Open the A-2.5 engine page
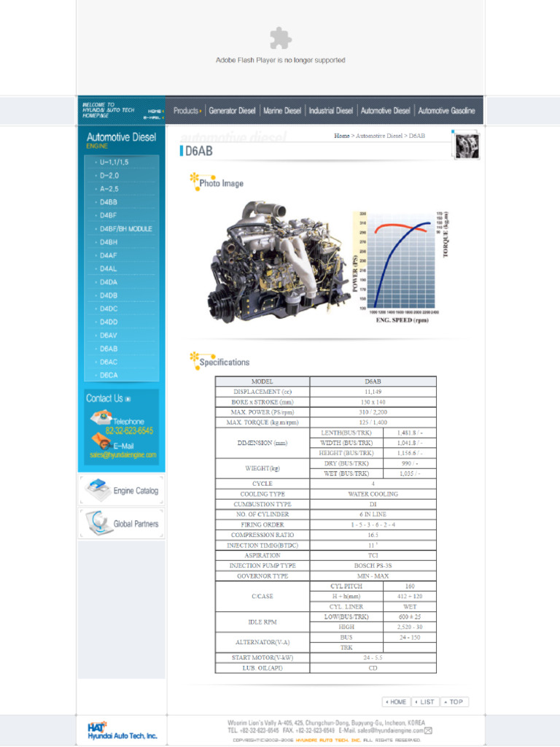 click(x=109, y=189)
